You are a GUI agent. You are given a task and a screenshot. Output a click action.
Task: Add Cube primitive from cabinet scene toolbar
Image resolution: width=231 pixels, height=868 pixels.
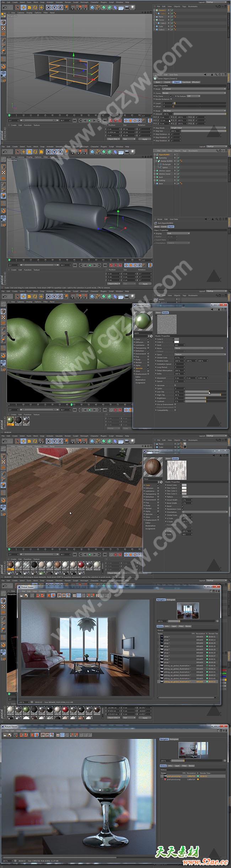click(x=92, y=7)
